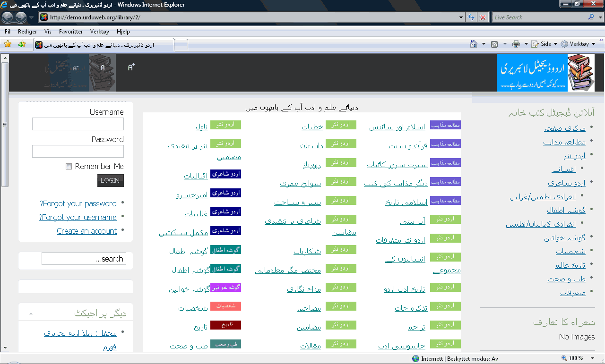
Task: Open the مکمل سیکشن poetry link
Action: click(183, 233)
